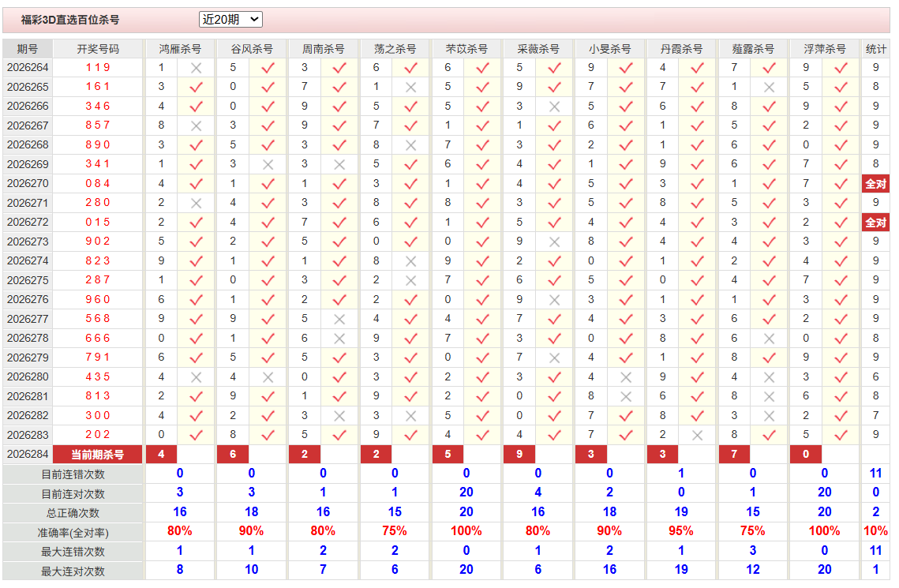This screenshot has height=588, width=899.
Task: Click the X mark in 采薇杀号 for period 2026266
Action: coord(554,107)
